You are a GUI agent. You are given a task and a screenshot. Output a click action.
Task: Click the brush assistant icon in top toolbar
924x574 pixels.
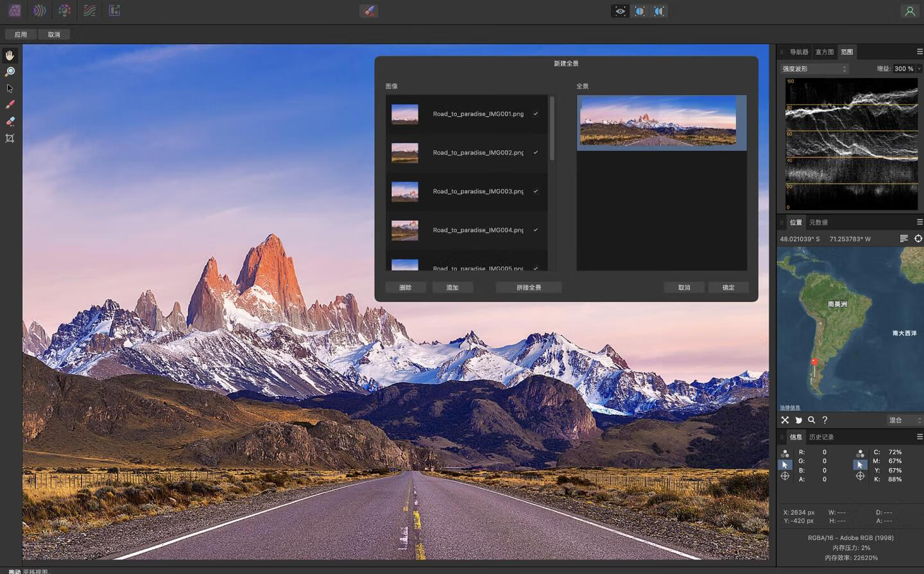click(x=369, y=11)
